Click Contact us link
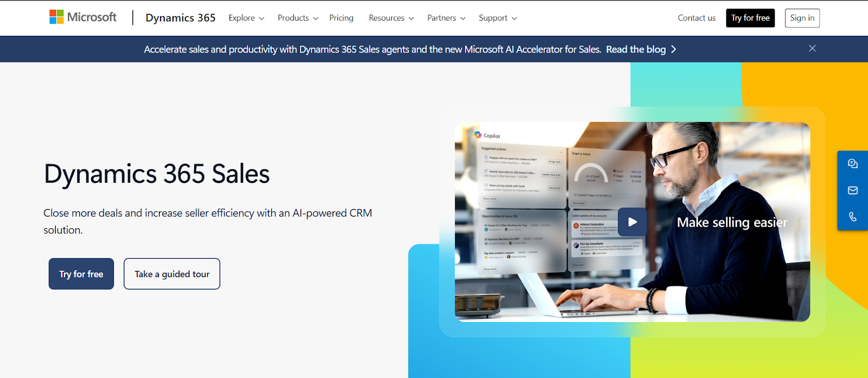 697,18
